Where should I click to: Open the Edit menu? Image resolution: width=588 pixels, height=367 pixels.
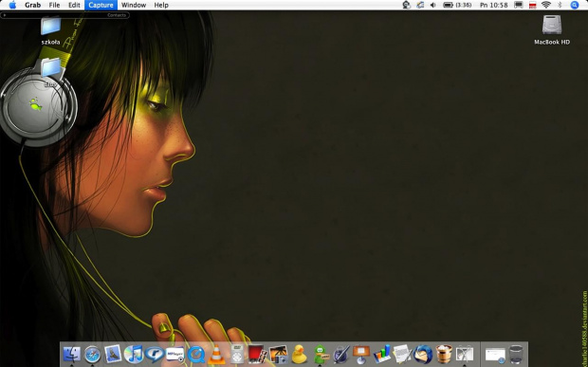pyautogui.click(x=74, y=5)
